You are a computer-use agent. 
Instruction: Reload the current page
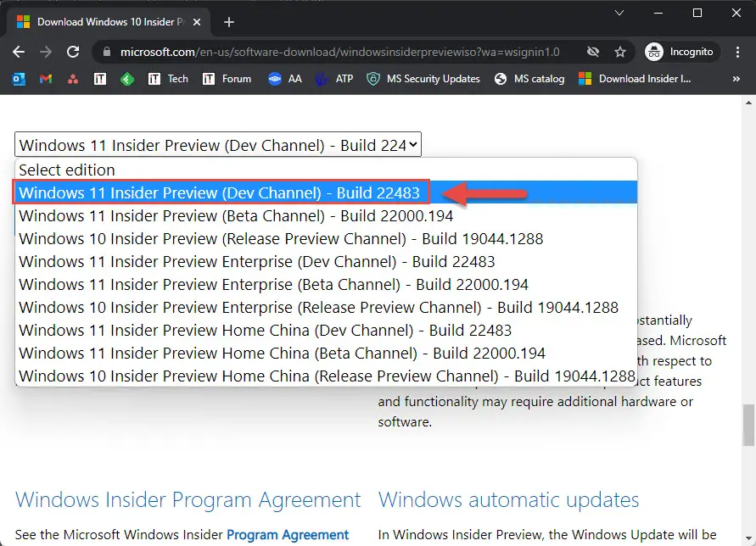[73, 52]
